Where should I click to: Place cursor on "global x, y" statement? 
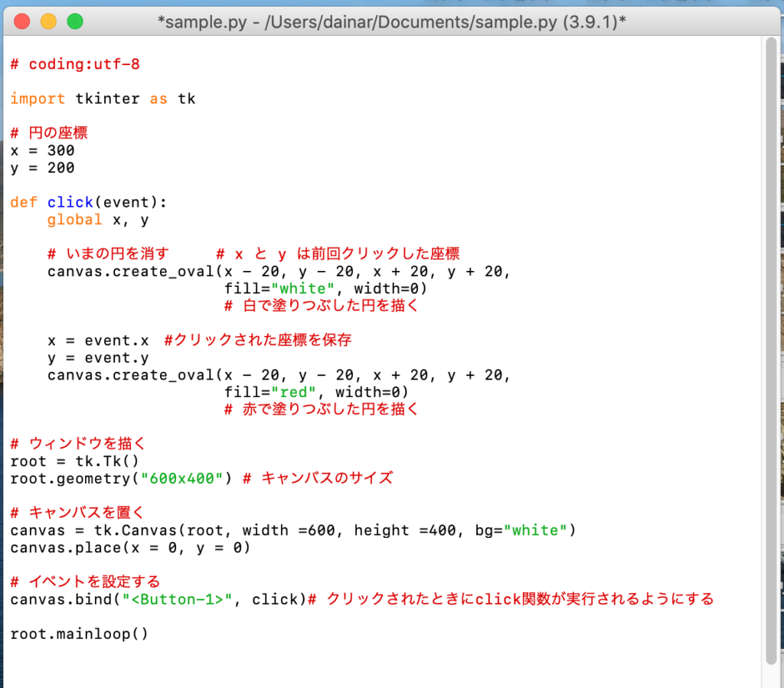(x=98, y=220)
